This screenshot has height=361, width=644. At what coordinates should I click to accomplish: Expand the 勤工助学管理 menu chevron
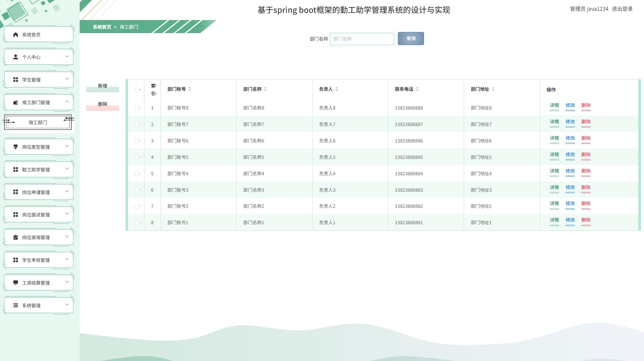67,169
